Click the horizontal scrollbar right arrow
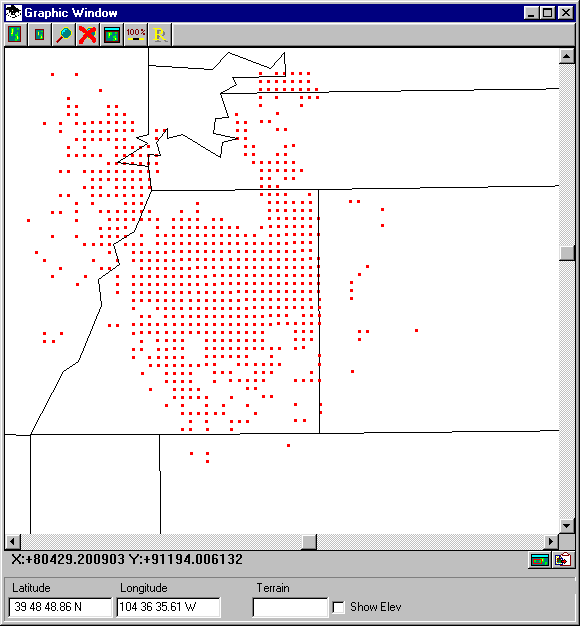The height and width of the screenshot is (626, 580). 551,542
